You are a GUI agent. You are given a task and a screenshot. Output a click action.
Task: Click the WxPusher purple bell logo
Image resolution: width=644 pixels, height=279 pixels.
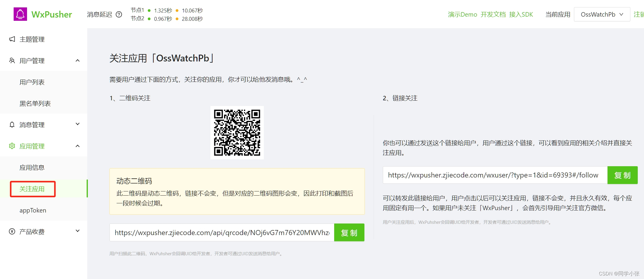(x=20, y=14)
